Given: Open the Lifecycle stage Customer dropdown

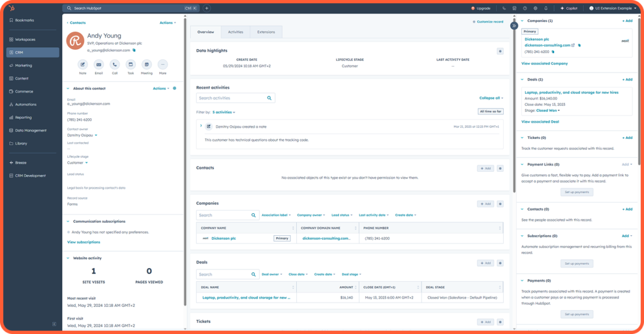Looking at the screenshot, I should coord(77,163).
